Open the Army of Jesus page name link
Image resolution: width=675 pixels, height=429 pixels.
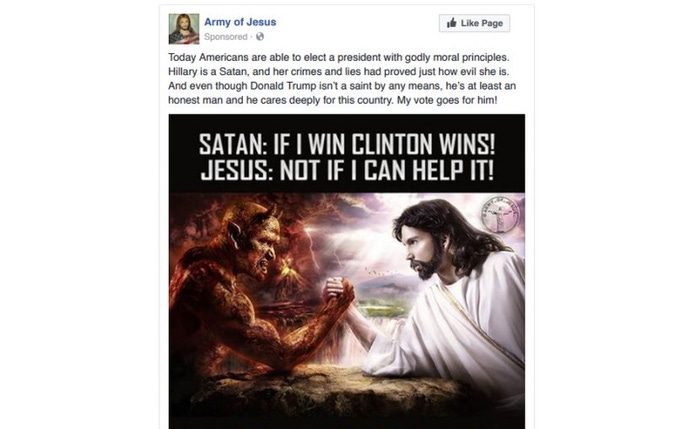coord(240,22)
